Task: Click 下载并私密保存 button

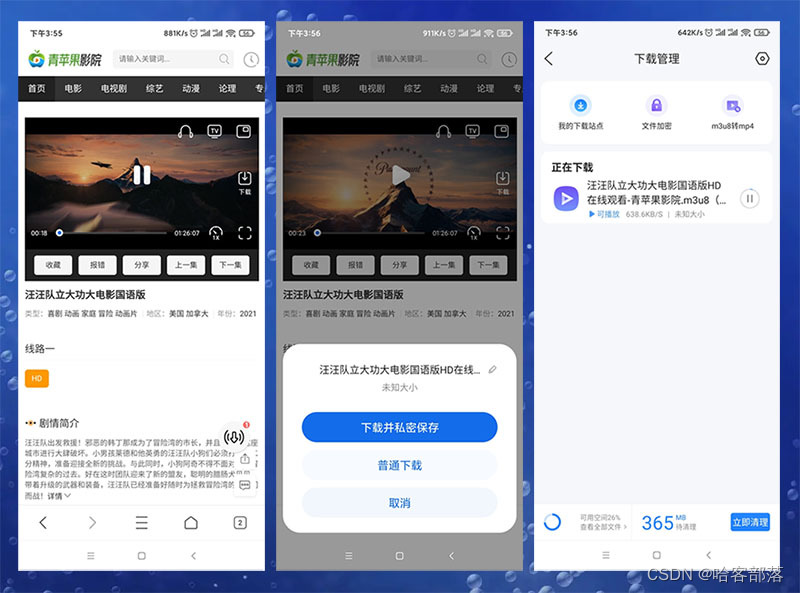Action: (x=399, y=427)
